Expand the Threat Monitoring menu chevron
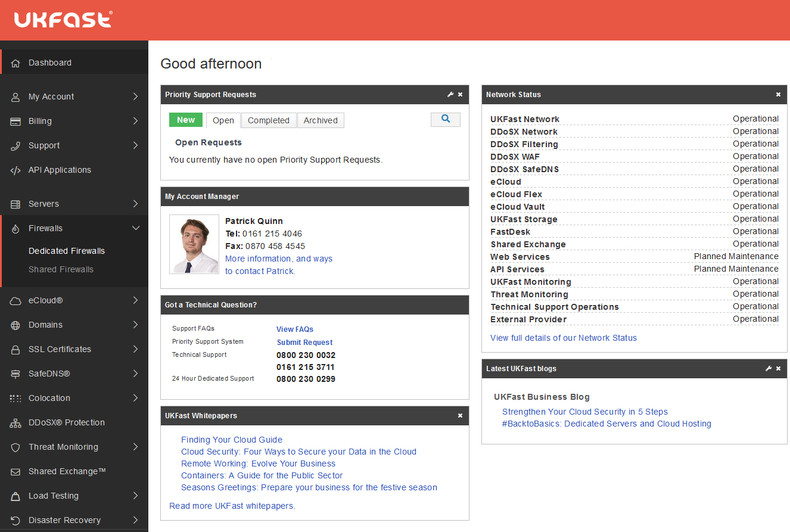Viewport: 790px width, 532px height. click(x=135, y=447)
